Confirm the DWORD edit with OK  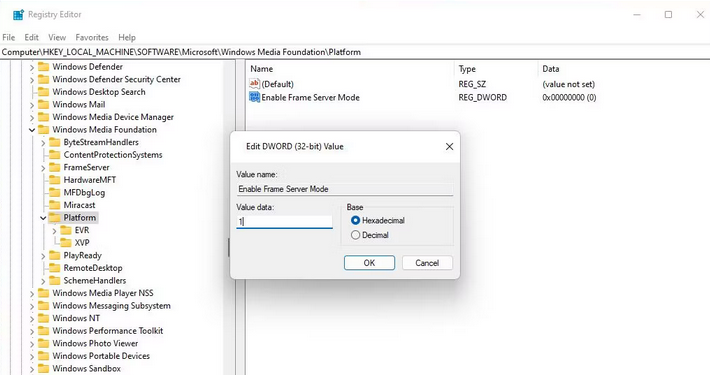369,263
